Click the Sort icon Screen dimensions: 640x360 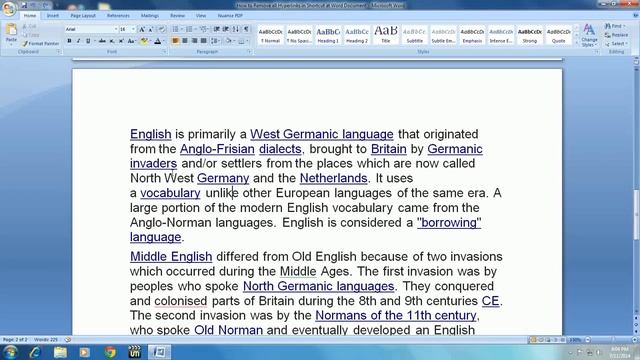click(236, 29)
